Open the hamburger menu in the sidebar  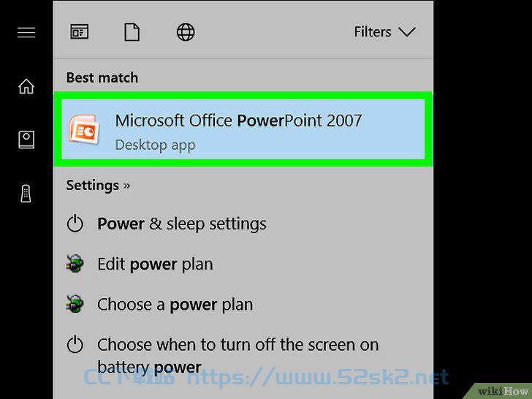[26, 33]
